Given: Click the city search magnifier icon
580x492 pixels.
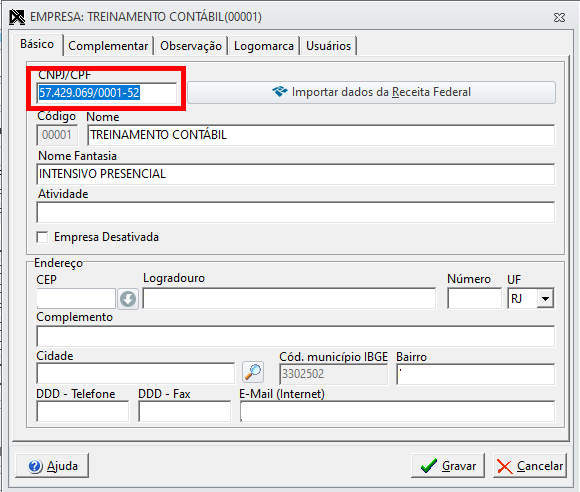Looking at the screenshot, I should coord(253,372).
